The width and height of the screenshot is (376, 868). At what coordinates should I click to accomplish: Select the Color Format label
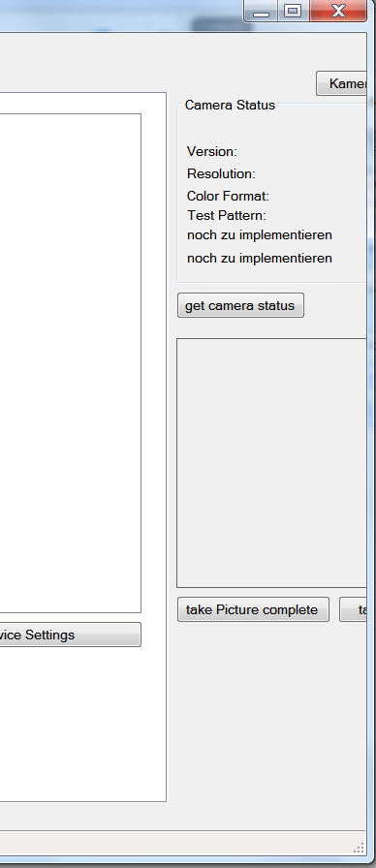point(228,196)
